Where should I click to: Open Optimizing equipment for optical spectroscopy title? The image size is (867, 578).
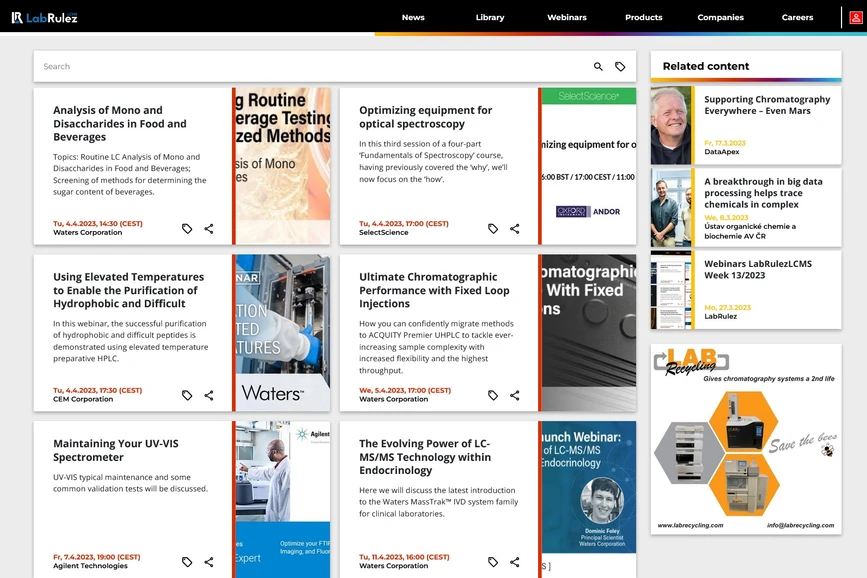click(x=425, y=117)
